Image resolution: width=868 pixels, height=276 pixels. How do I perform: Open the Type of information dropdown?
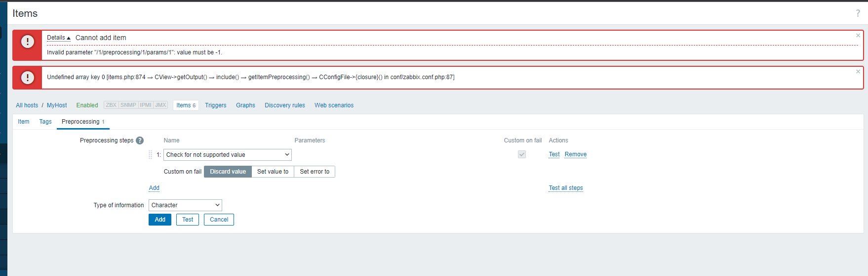click(185, 205)
